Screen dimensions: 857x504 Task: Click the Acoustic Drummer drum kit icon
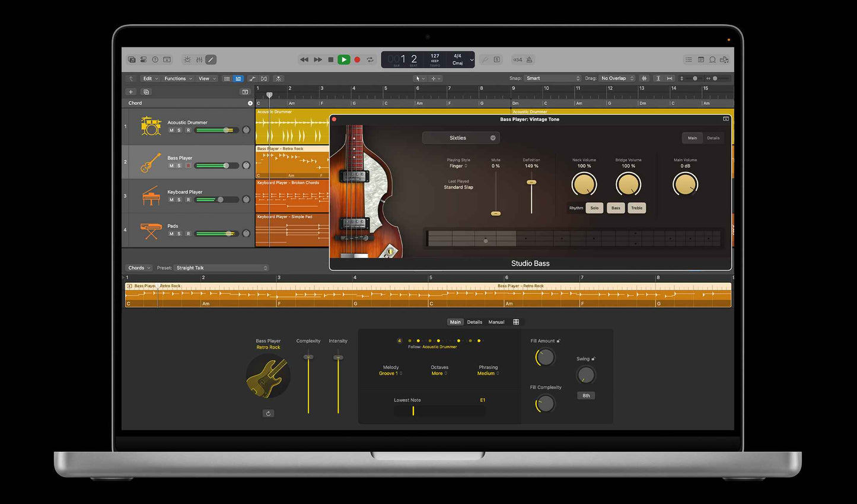pyautogui.click(x=151, y=126)
